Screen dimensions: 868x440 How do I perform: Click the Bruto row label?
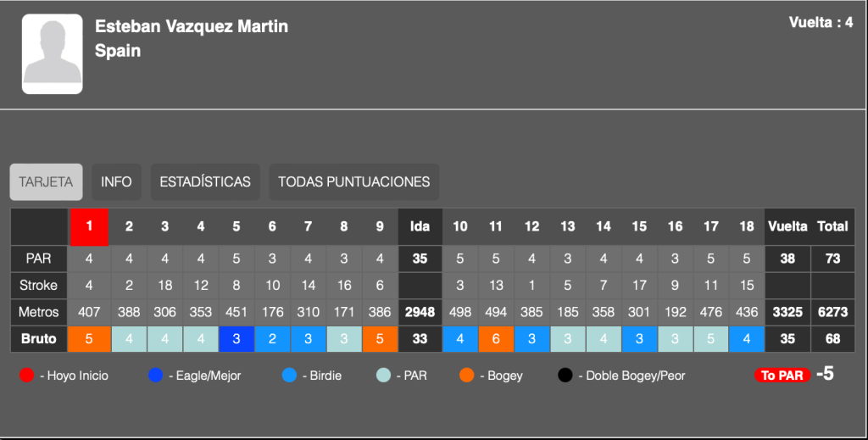pos(38,339)
